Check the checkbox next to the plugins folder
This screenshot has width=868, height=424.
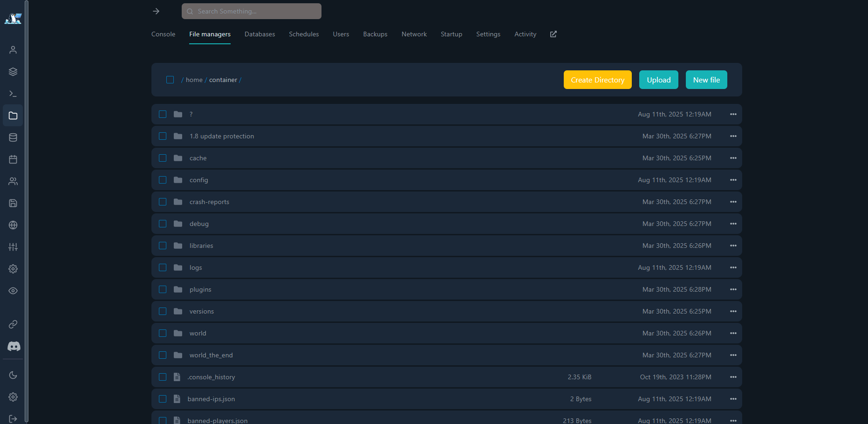163,289
